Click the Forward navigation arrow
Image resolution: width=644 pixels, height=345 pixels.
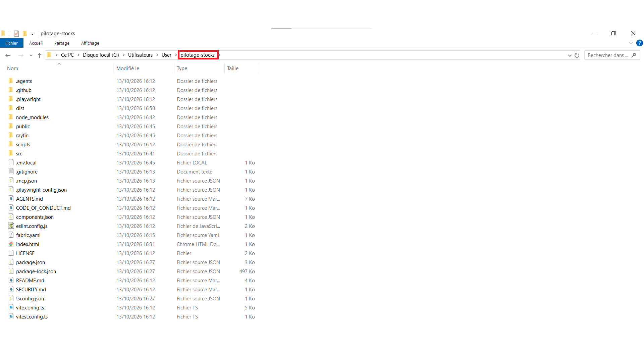pyautogui.click(x=21, y=55)
